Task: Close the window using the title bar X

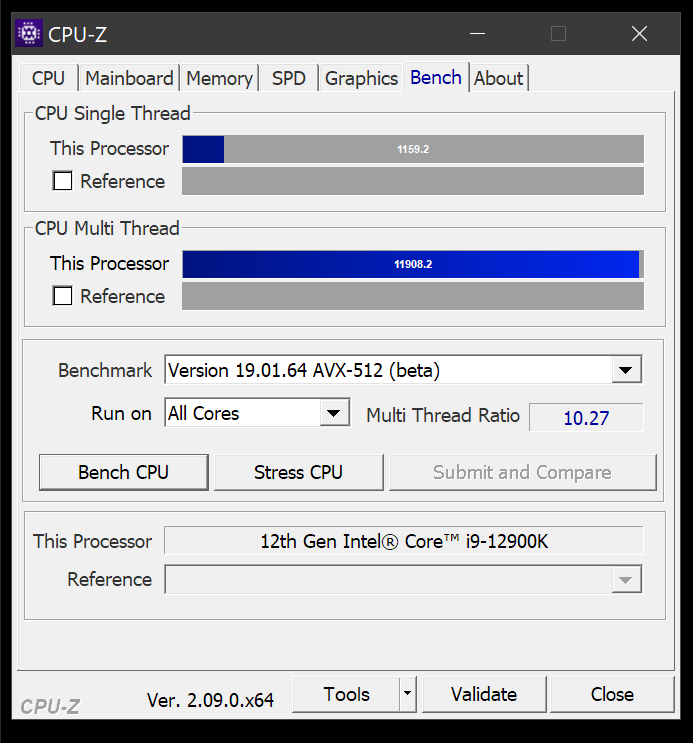Action: point(639,34)
